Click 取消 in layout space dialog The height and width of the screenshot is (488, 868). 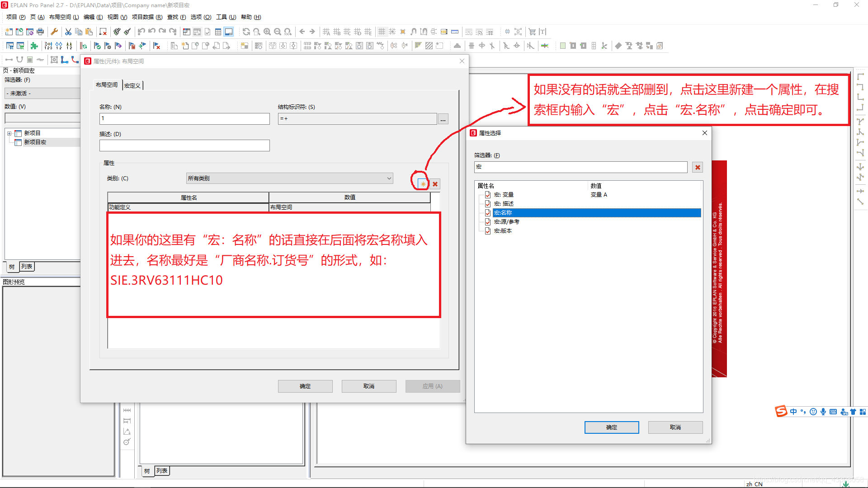368,386
